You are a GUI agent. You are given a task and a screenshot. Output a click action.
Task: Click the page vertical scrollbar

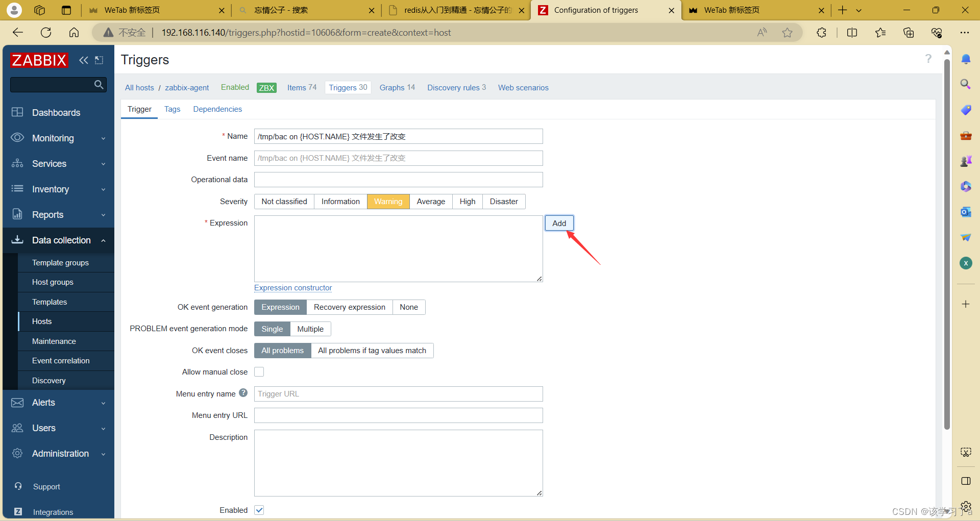pyautogui.click(x=947, y=245)
